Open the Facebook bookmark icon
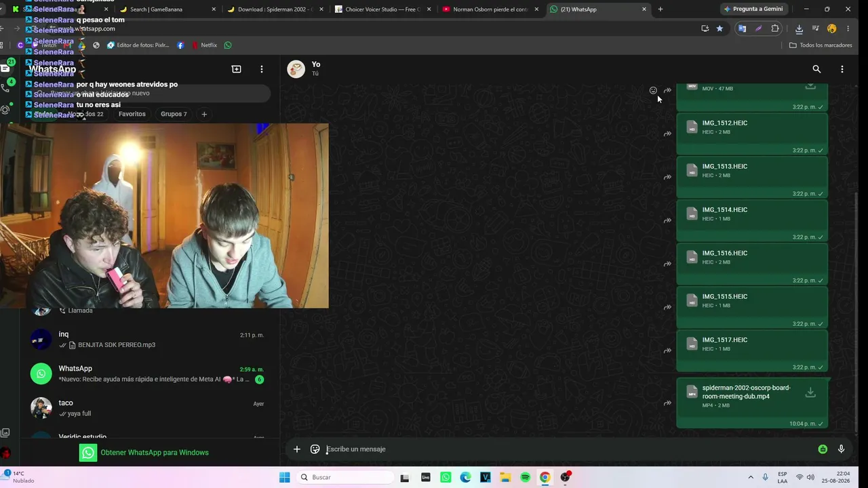 pos(180,45)
